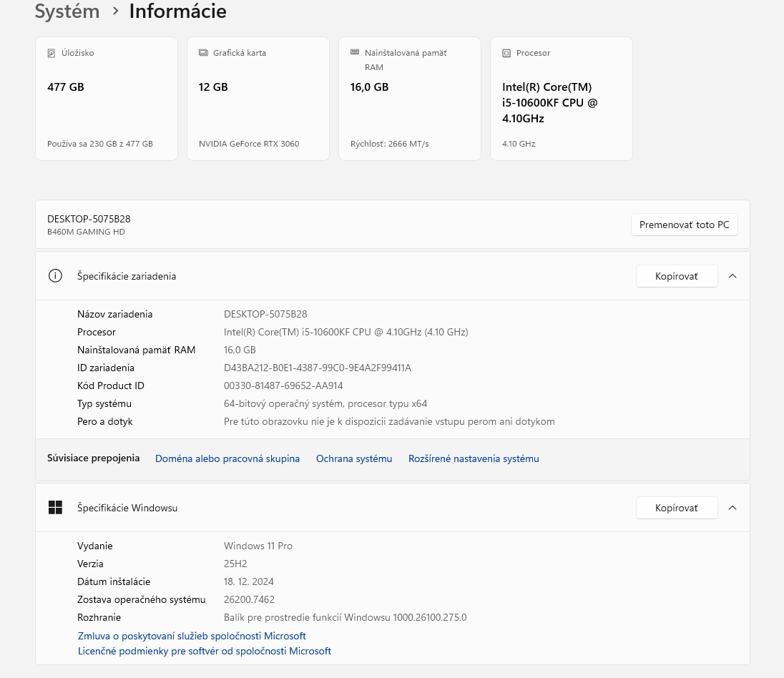Copy Windows specifications with Kopírovať button
784x678 pixels.
pyautogui.click(x=676, y=508)
